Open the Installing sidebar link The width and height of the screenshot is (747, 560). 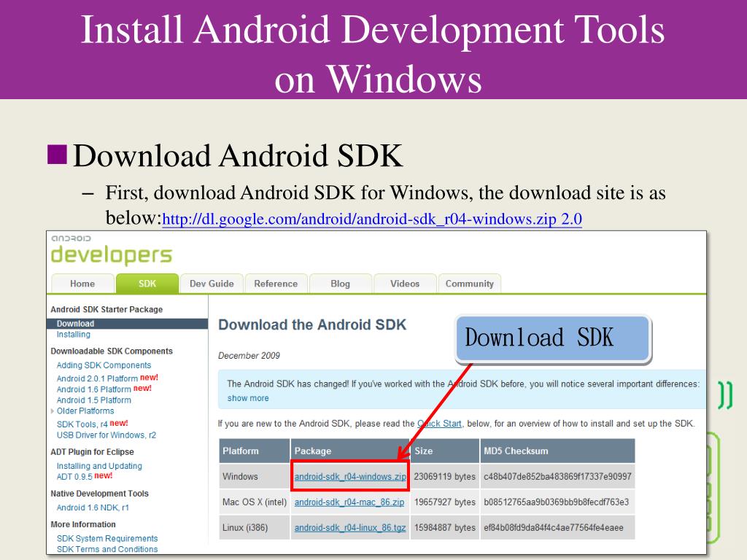74,335
